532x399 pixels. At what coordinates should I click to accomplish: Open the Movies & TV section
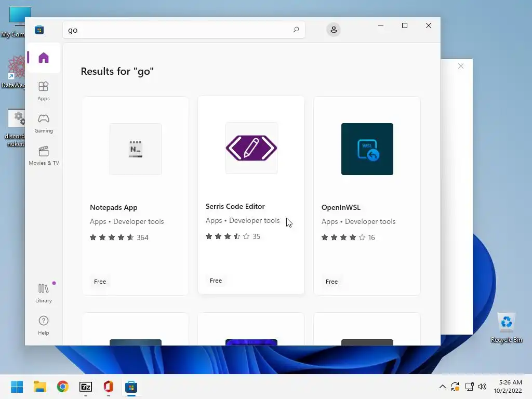(44, 155)
